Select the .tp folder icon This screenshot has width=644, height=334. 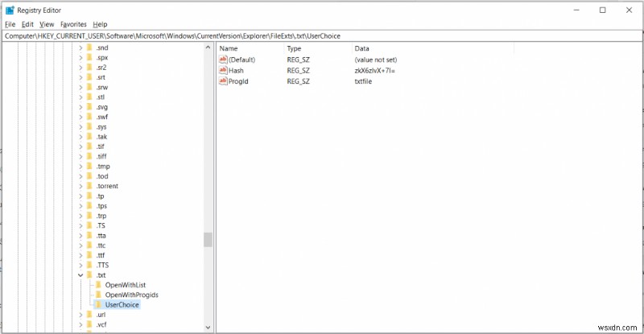[89, 196]
